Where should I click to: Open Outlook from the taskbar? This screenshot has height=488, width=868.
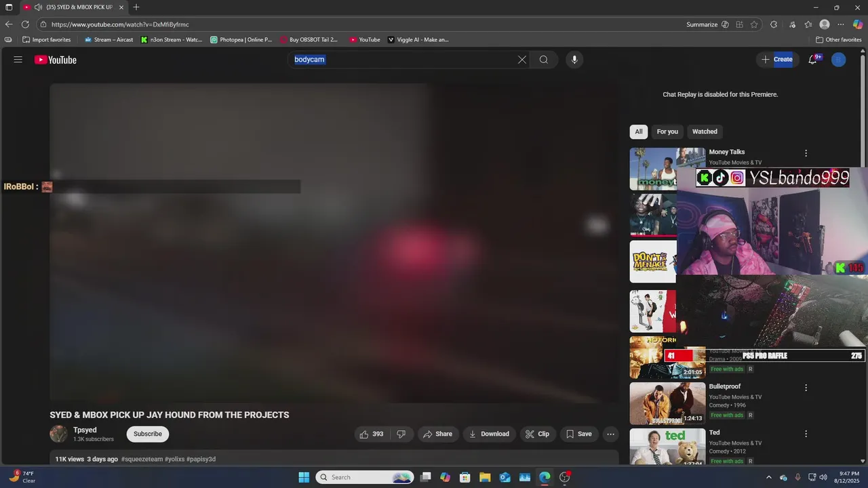coord(505,477)
